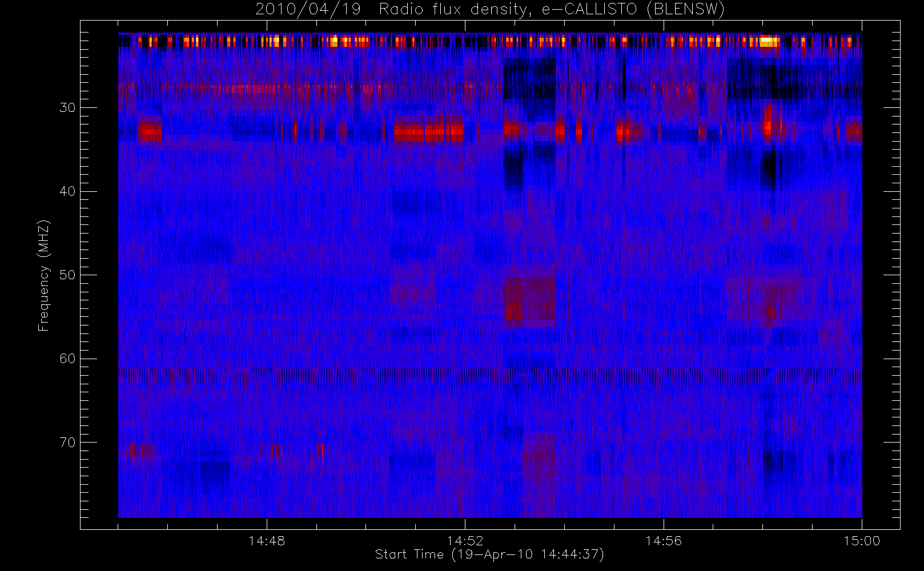The height and width of the screenshot is (571, 924).
Task: Click the "Frequency (MHZ)" axis label
Action: pyautogui.click(x=44, y=275)
